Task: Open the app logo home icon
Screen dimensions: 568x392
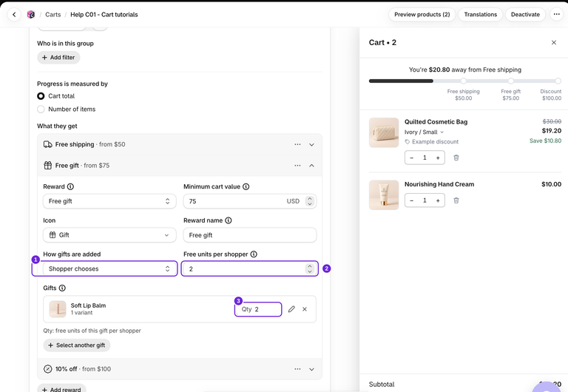Action: coord(31,15)
